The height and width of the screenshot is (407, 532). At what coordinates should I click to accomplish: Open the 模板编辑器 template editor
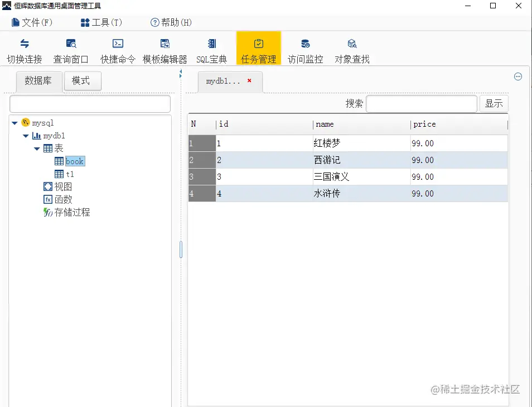tap(165, 51)
